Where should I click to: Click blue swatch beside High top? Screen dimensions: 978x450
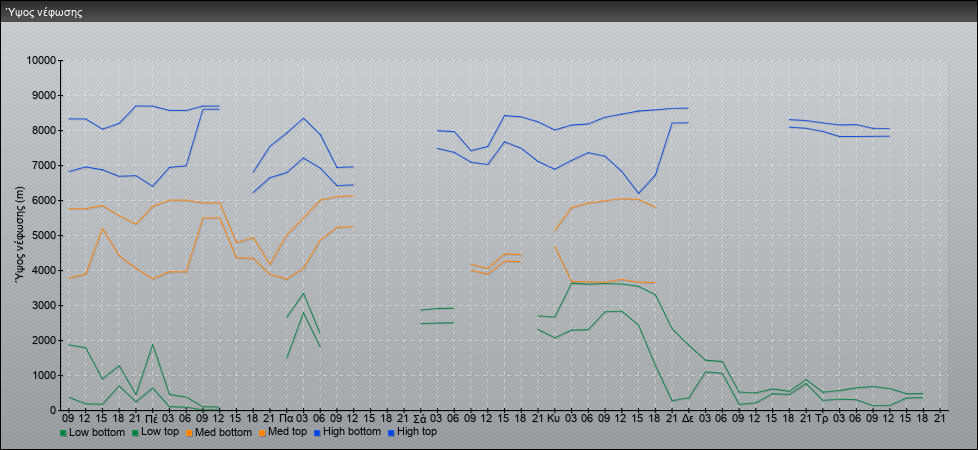[x=391, y=433]
